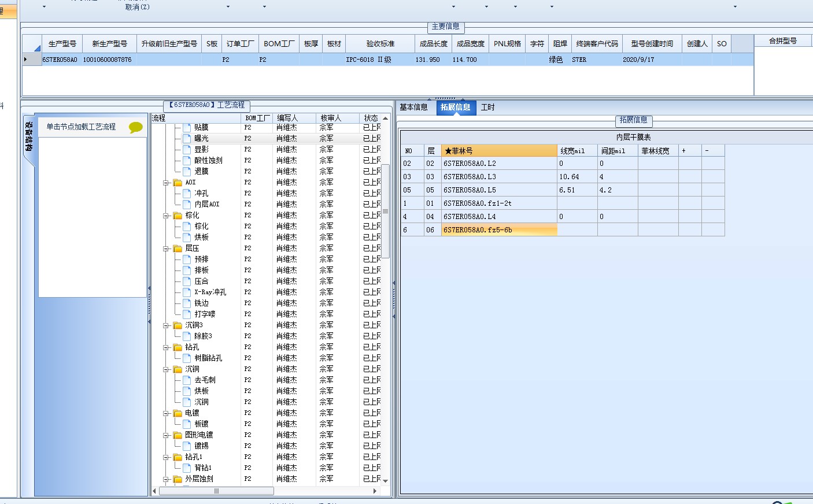
Task: Collapse the 层压 tree node
Action: 166,249
